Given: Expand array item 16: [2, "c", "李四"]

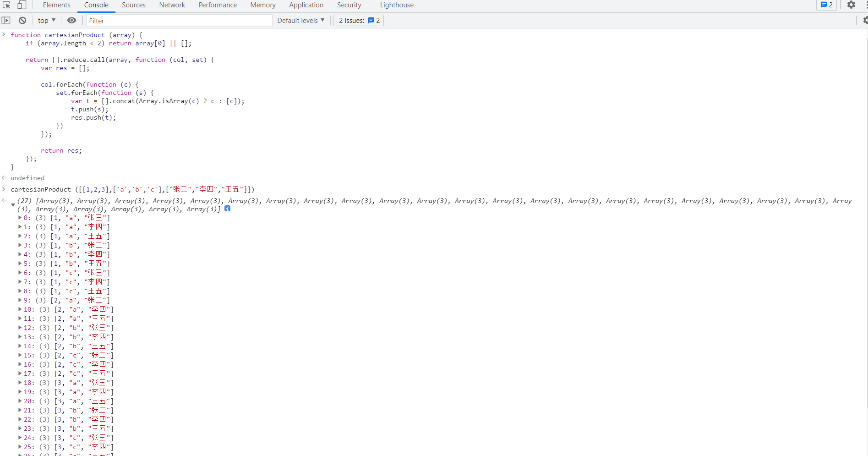Looking at the screenshot, I should (x=20, y=364).
